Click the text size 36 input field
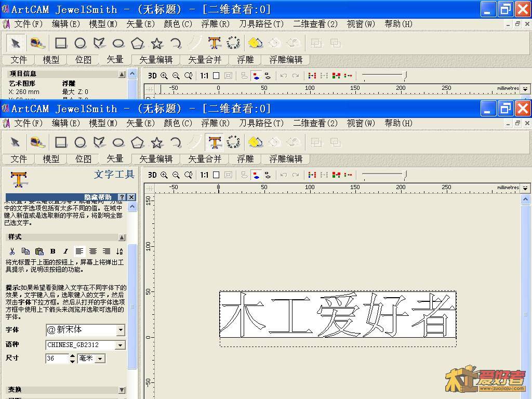This screenshot has width=532, height=399. [57, 358]
